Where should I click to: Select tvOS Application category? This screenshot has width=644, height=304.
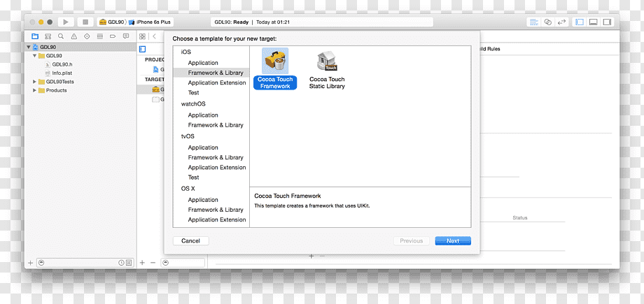pyautogui.click(x=203, y=147)
